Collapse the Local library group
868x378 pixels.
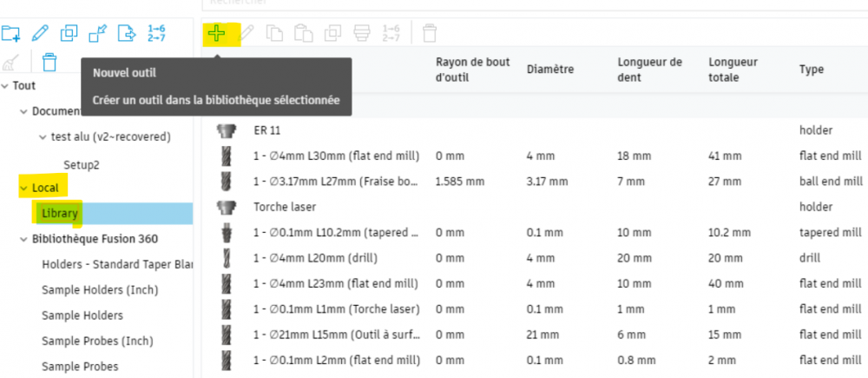(23, 189)
